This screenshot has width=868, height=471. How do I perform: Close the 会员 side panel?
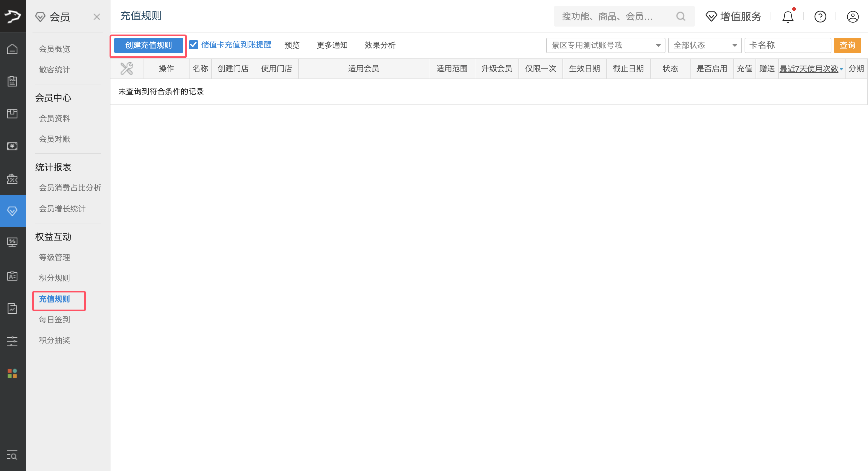pyautogui.click(x=97, y=17)
